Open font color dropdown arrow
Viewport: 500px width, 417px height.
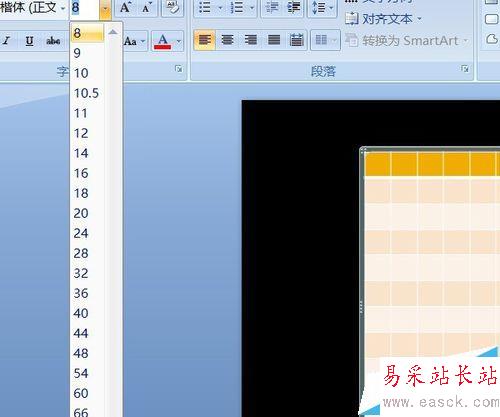[x=179, y=41]
